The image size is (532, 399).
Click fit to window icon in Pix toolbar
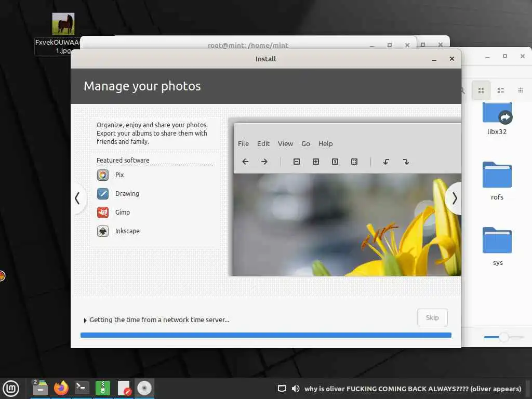pos(354,162)
